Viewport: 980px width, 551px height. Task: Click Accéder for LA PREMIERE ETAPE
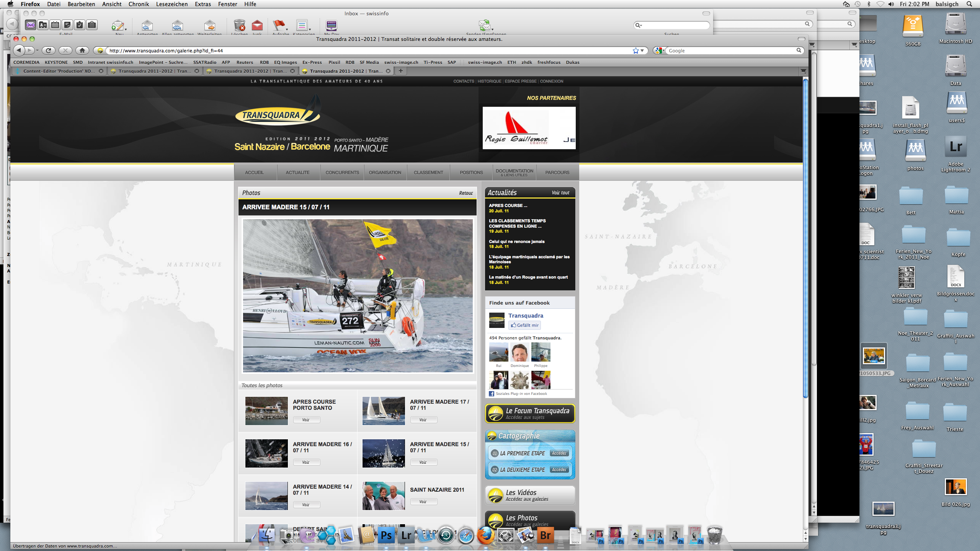pyautogui.click(x=559, y=453)
